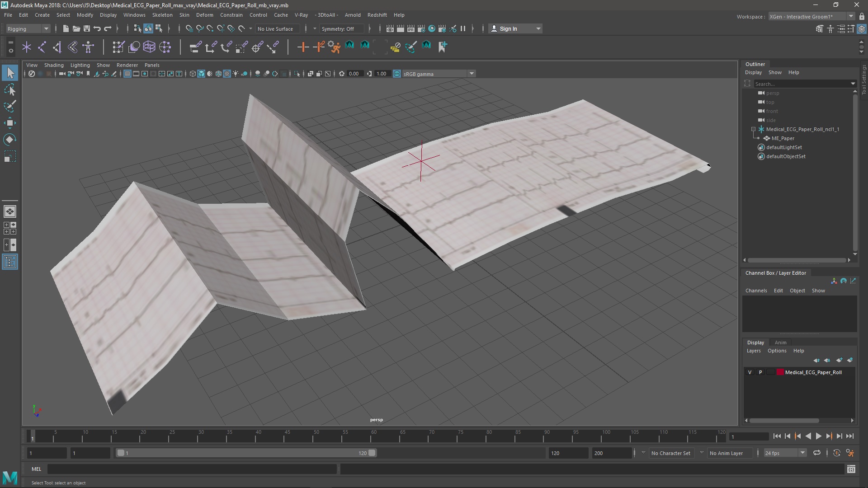Toggle the Auto Keyframe button

click(x=837, y=453)
